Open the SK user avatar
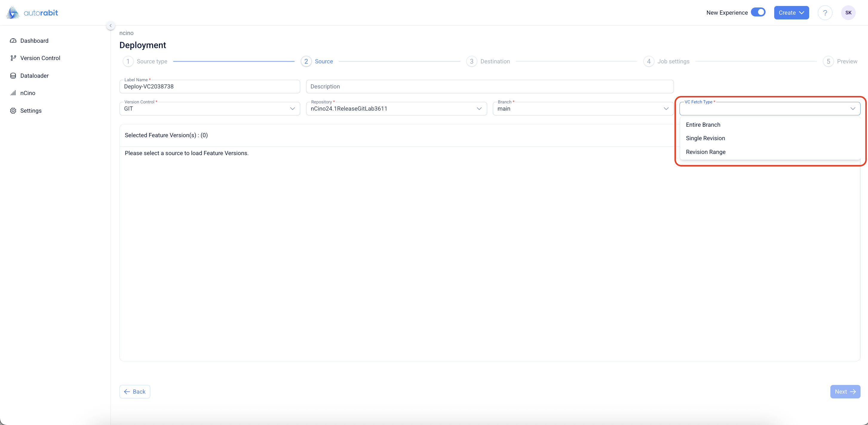 click(x=848, y=13)
